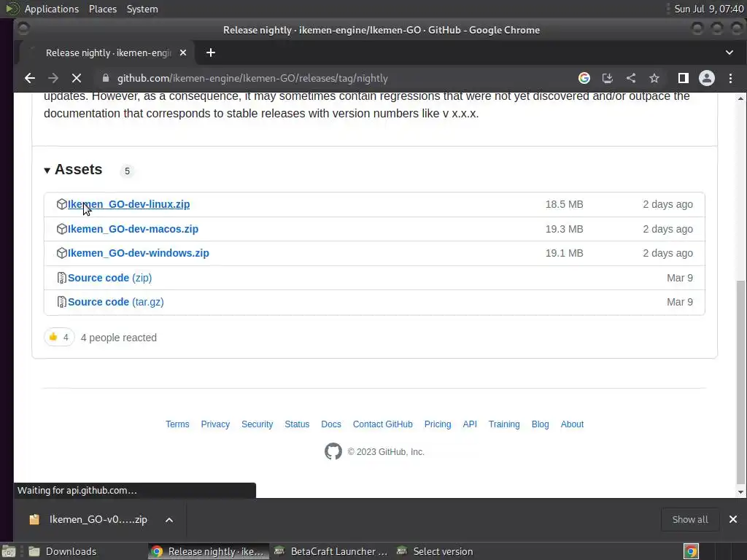
Task: Collapse the Assets section triangle
Action: [47, 171]
